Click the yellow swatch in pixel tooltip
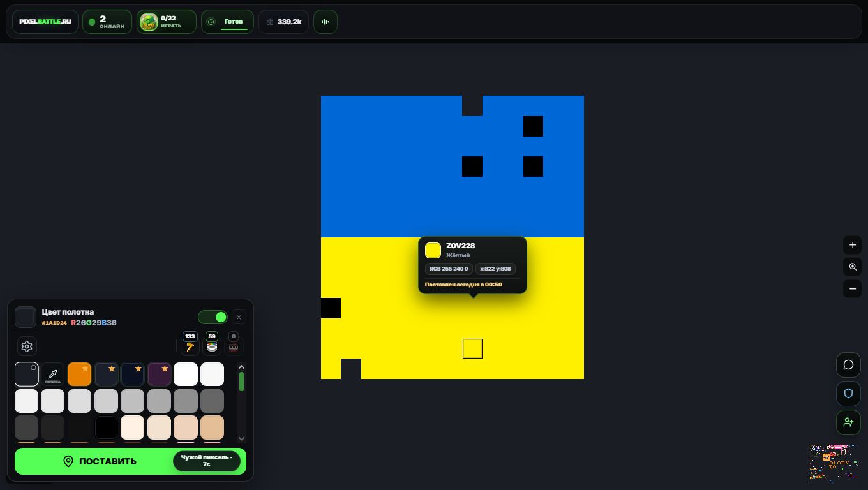Screen dimensions: 868x490 (433, 250)
